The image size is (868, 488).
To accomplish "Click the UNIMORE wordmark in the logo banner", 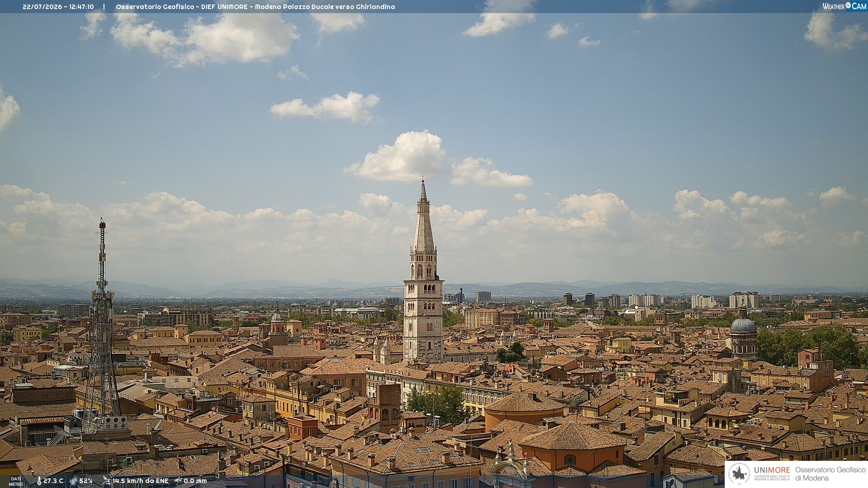I will pyautogui.click(x=772, y=470).
